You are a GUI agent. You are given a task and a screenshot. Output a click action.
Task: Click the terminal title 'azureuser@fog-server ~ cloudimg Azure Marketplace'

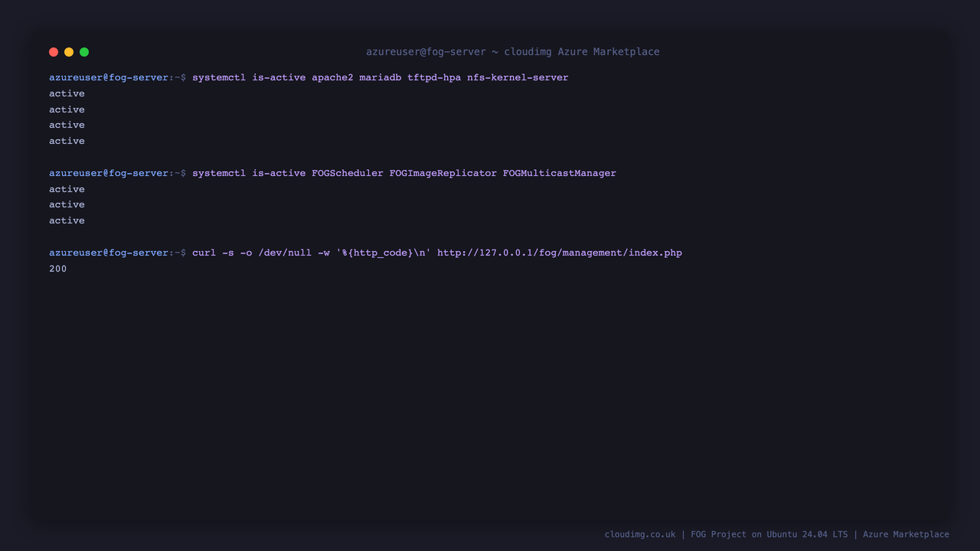click(512, 52)
